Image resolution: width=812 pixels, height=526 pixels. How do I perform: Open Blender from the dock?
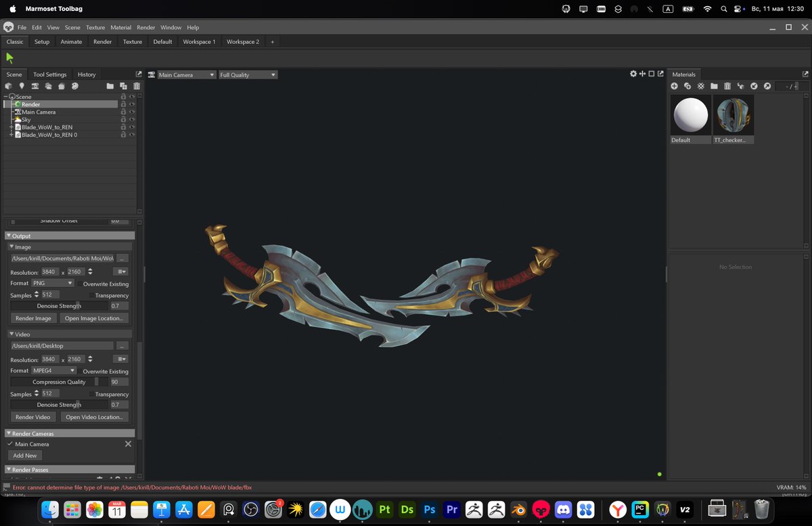click(518, 509)
